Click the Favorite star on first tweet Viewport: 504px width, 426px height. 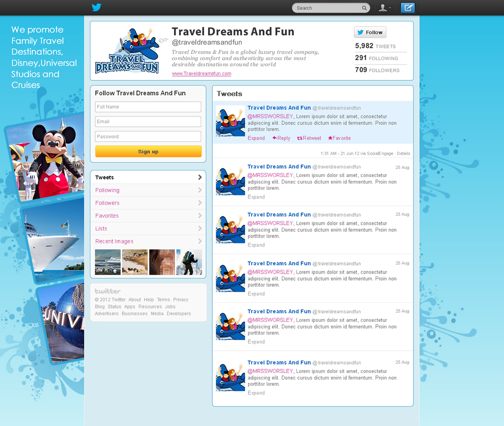tap(330, 138)
